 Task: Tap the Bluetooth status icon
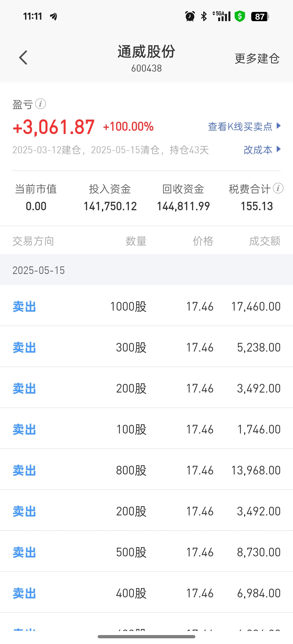click(204, 16)
